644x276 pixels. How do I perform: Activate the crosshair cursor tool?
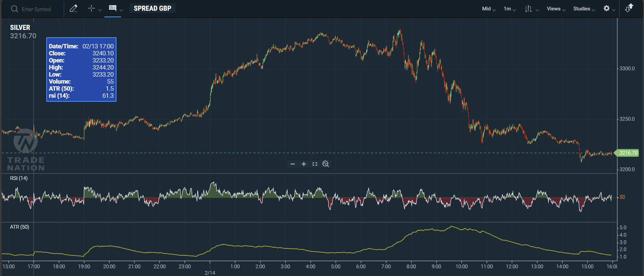pos(91,8)
